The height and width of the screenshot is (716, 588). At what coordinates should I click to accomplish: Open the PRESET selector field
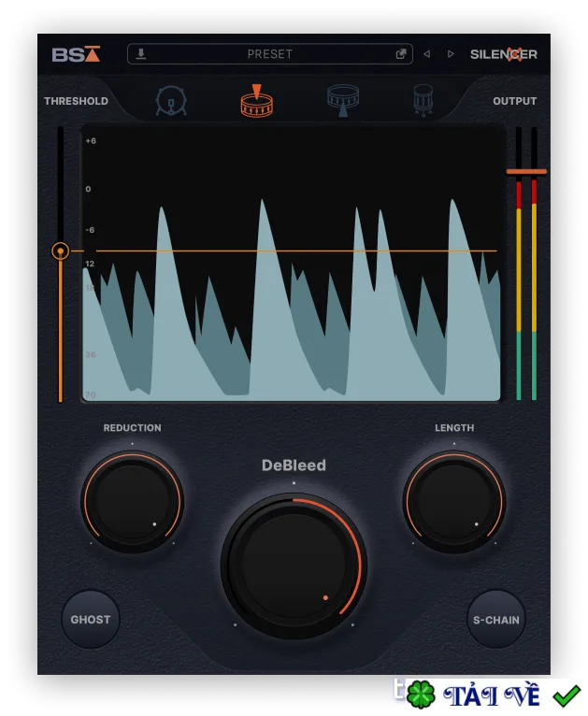[270, 54]
